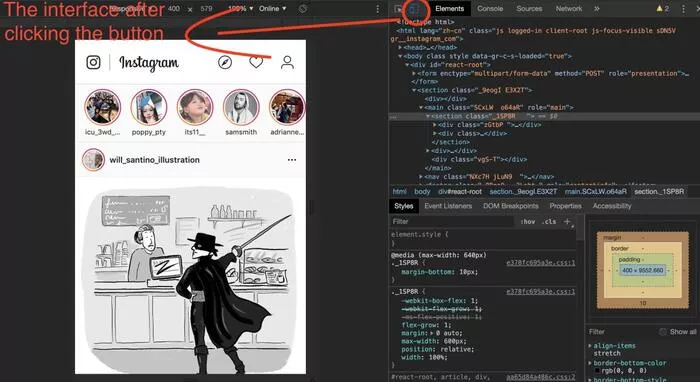
Task: Toggle the device toolbar icon in DevTools
Action: click(x=414, y=8)
